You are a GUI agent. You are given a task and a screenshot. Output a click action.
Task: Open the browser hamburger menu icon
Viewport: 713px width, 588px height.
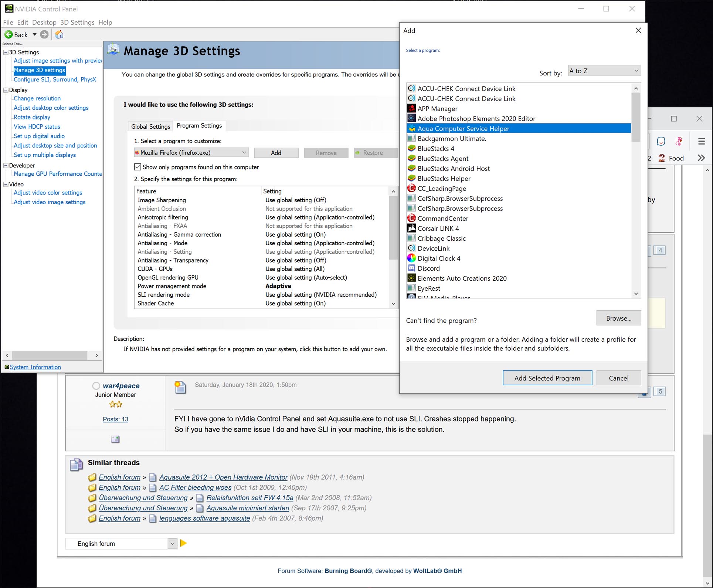point(701,141)
